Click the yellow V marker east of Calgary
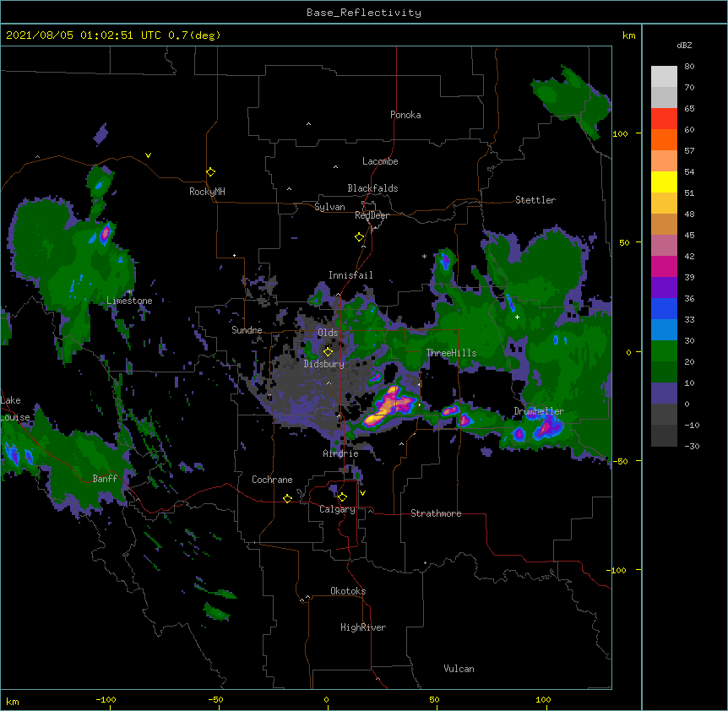The image size is (728, 711). click(x=362, y=493)
